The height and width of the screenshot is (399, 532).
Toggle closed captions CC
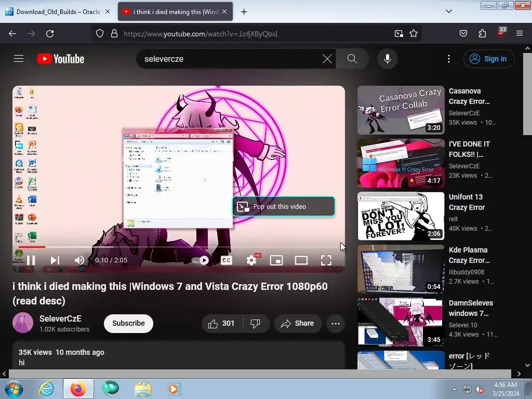(x=227, y=260)
